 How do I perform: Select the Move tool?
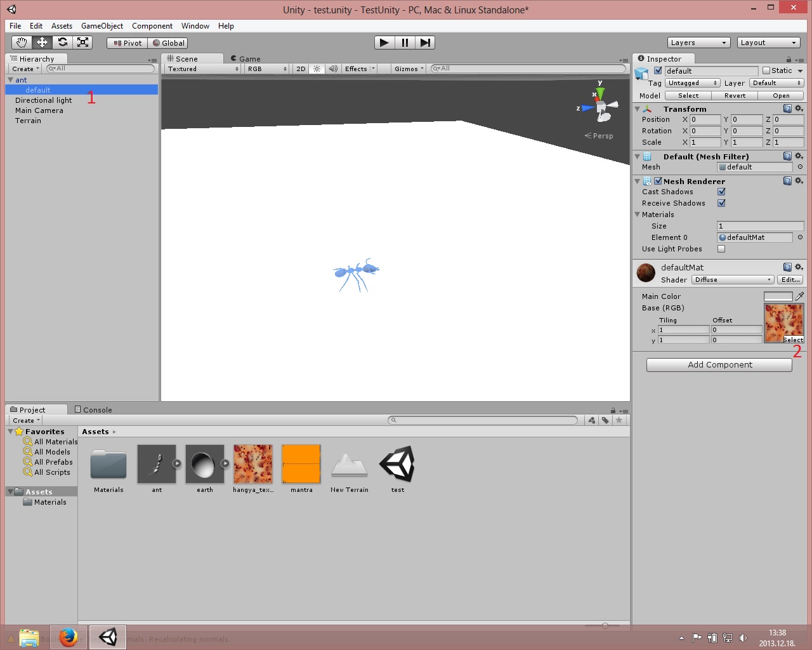click(x=42, y=43)
